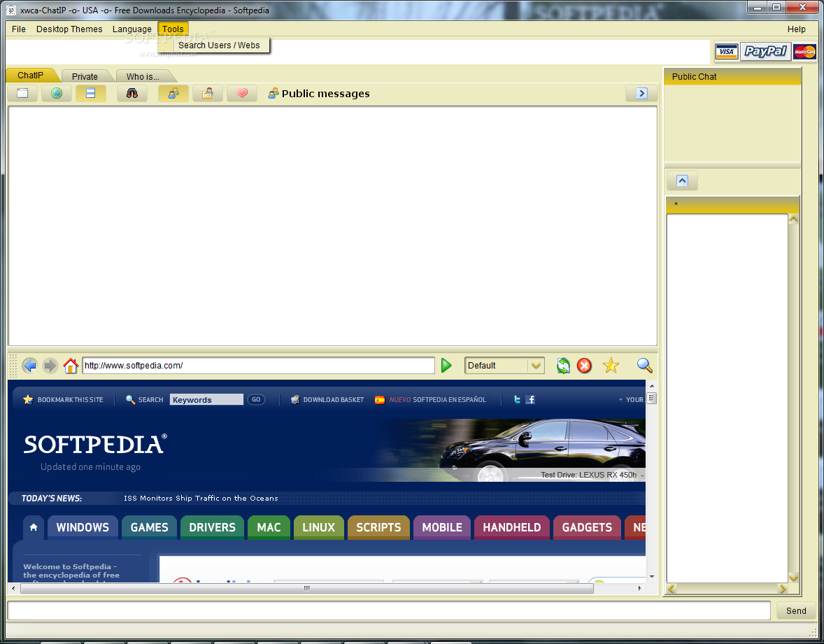
Task: Open the MAC category tab
Action: tap(269, 527)
